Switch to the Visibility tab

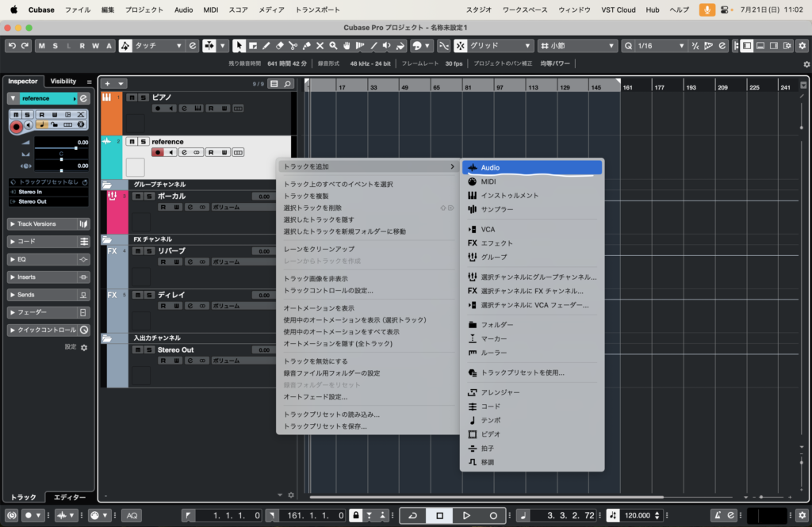coord(63,81)
